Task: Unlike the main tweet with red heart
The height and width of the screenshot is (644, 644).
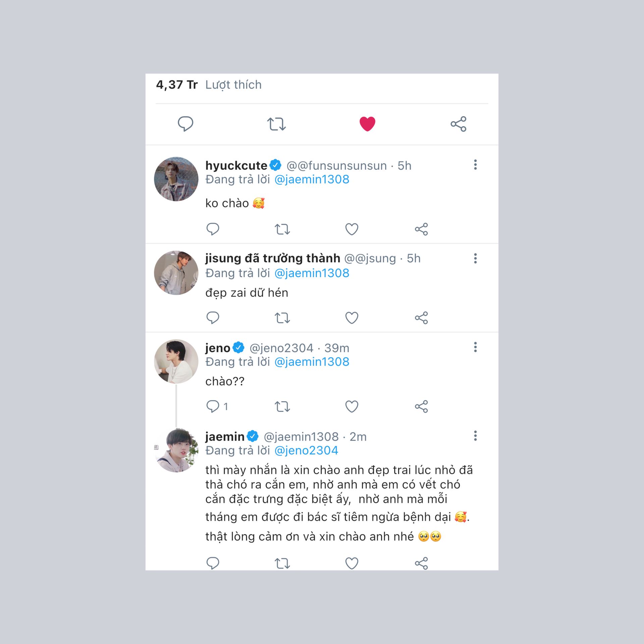Action: pyautogui.click(x=367, y=124)
